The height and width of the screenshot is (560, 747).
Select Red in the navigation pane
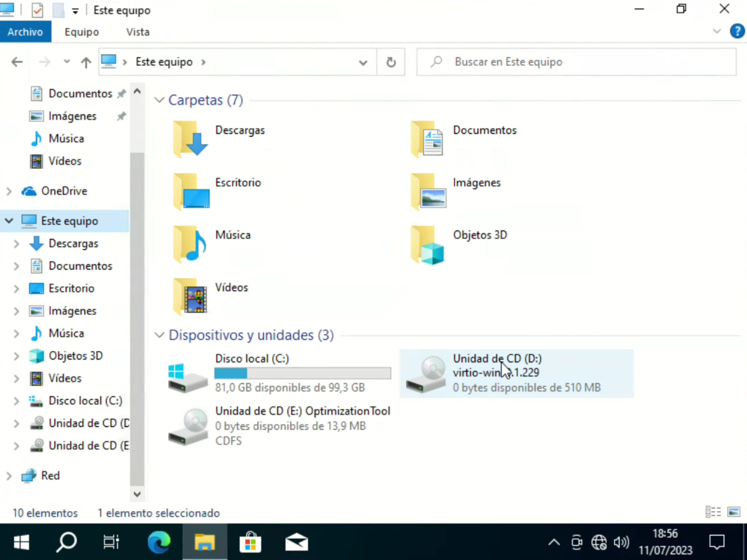pyautogui.click(x=50, y=475)
